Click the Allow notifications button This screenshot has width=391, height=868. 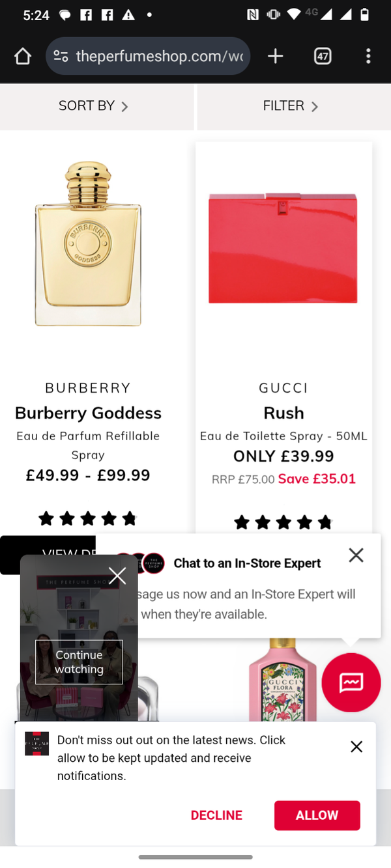317,815
